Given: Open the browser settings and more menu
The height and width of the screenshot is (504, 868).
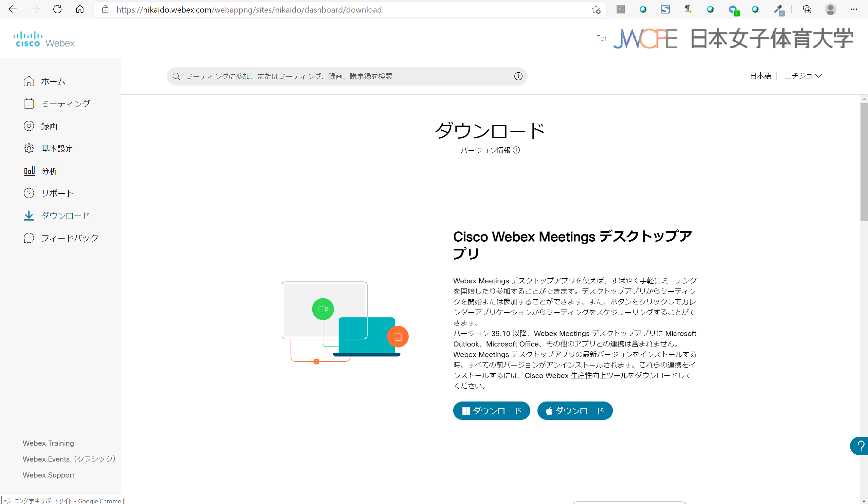Looking at the screenshot, I should pyautogui.click(x=854, y=9).
